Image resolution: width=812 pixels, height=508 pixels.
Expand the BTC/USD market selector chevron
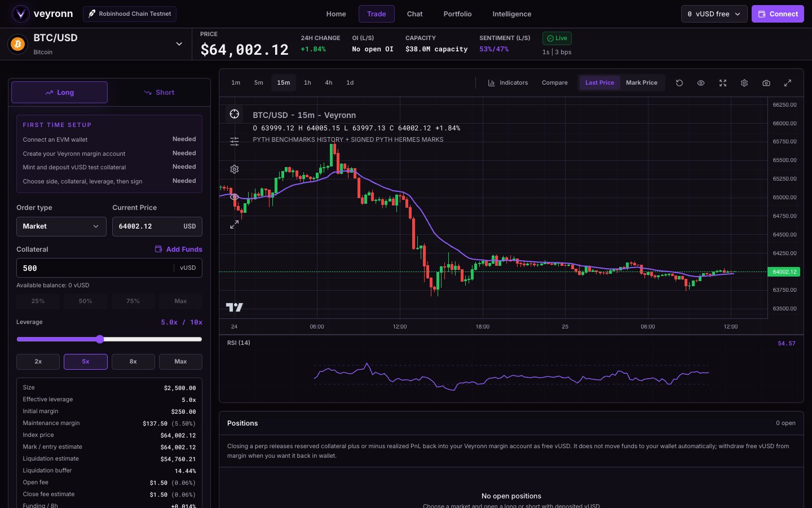tap(179, 44)
